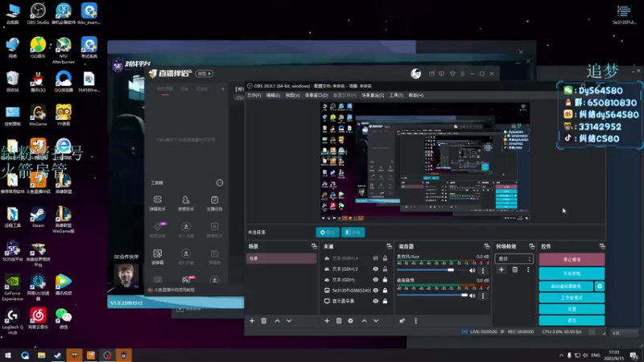Pop out the 场景 dock panel

[x=314, y=246]
